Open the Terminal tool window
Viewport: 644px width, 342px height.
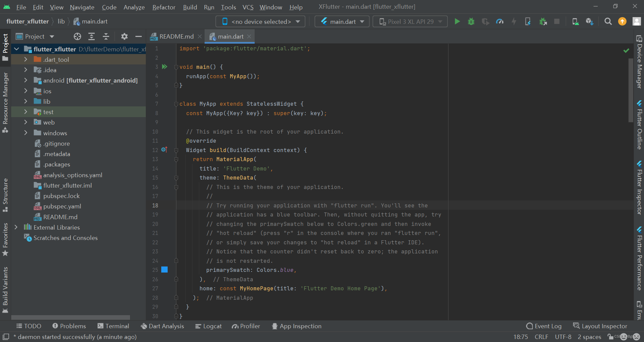(x=113, y=326)
